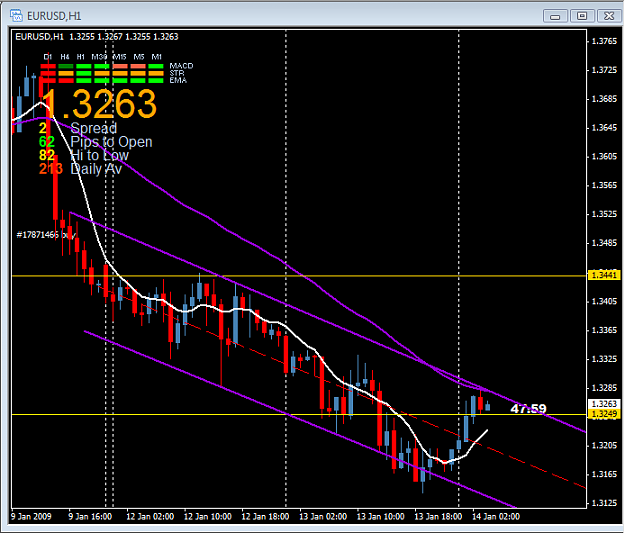Screen dimensions: 625x533
Task: Click the '12 Jan 10:00' time axis label
Action: [x=208, y=517]
